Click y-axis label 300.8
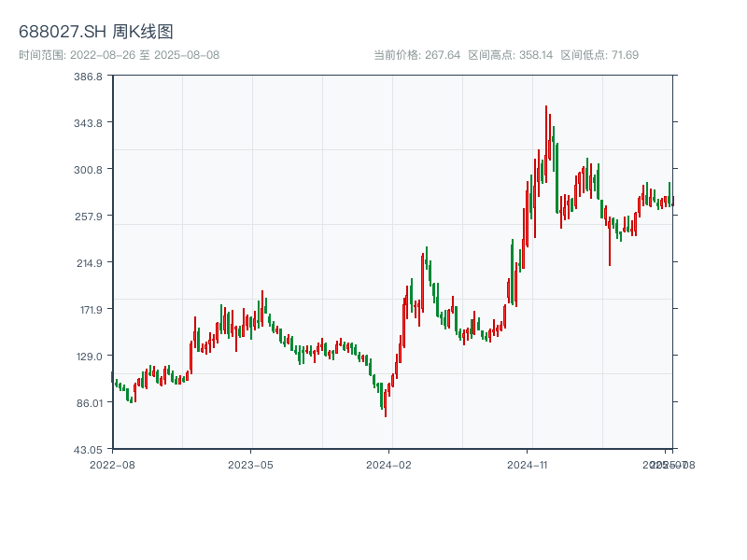Viewport: 747px width, 560px height. click(88, 170)
